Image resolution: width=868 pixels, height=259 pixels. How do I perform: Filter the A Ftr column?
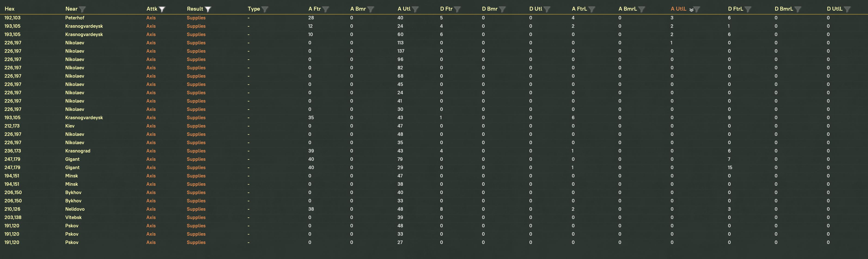click(x=326, y=9)
